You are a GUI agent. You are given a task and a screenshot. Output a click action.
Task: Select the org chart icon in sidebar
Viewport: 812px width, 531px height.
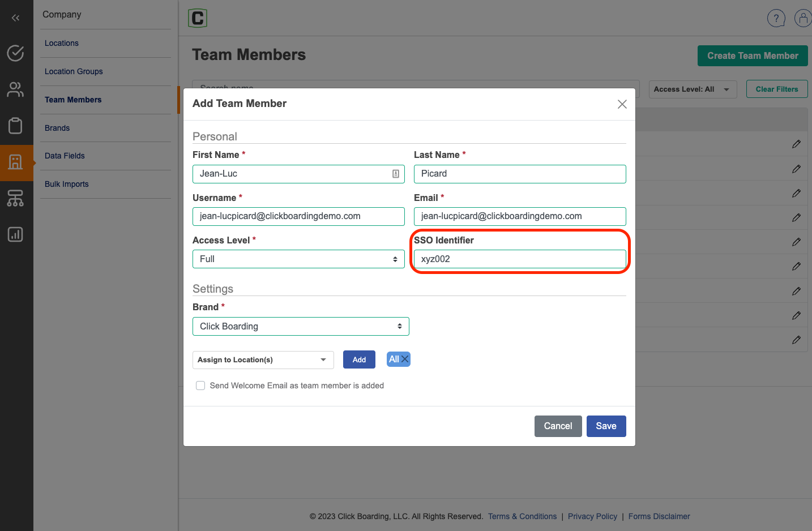(x=15, y=198)
